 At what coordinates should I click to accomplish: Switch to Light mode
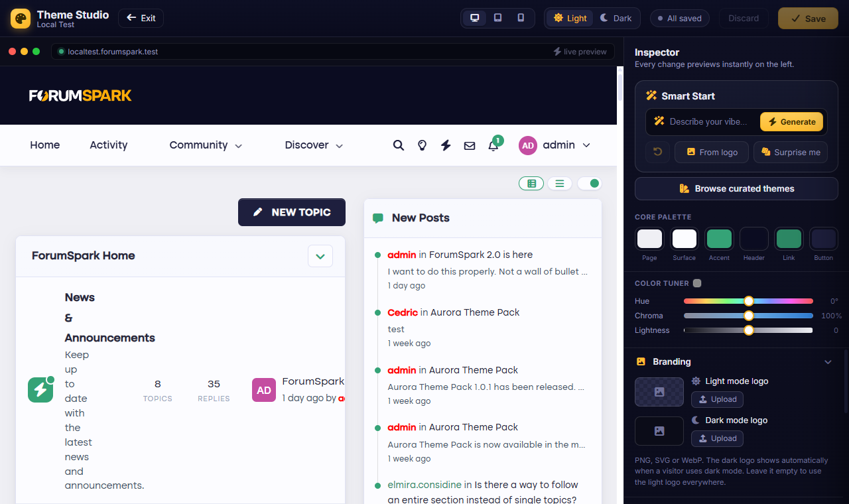pyautogui.click(x=570, y=18)
